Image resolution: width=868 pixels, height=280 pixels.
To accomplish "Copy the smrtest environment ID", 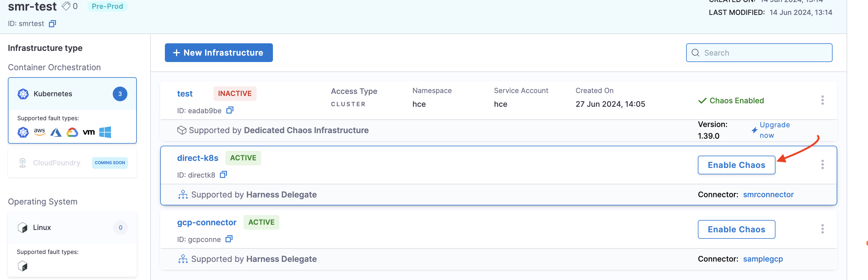I will (52, 24).
